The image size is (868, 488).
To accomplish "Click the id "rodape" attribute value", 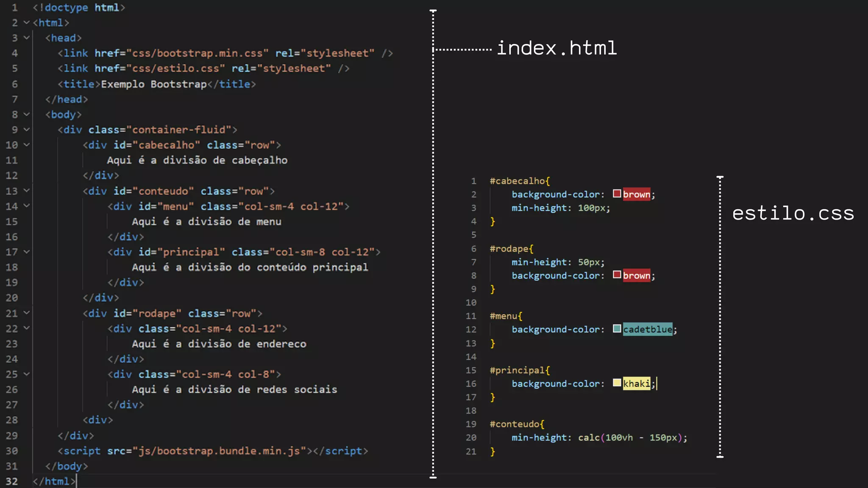I will (157, 313).
